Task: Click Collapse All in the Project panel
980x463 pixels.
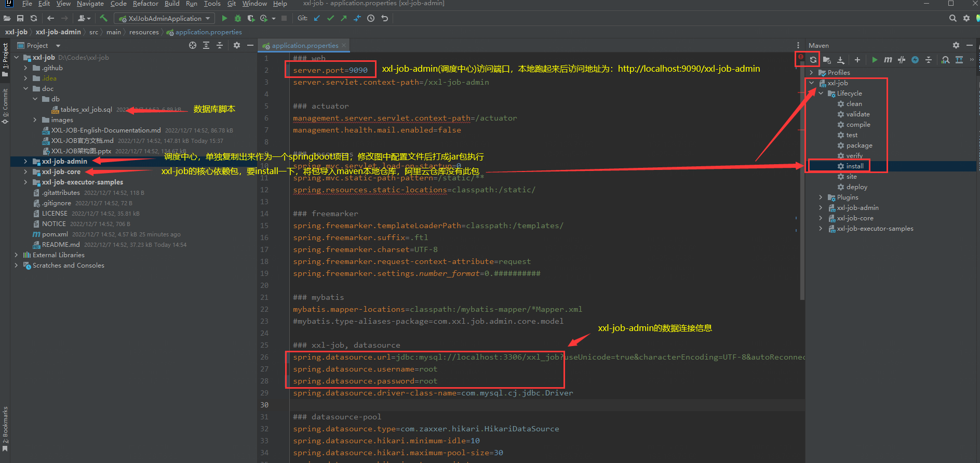Action: [x=220, y=45]
